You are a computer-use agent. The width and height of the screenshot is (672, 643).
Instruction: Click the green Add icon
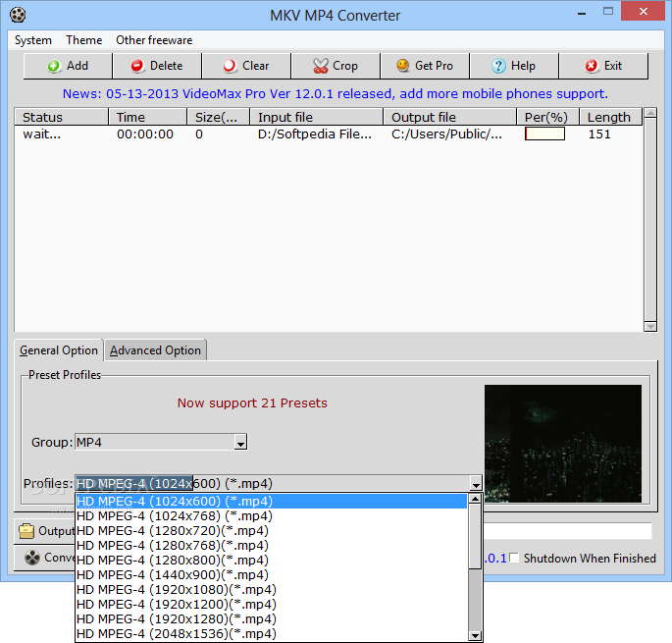(x=54, y=66)
